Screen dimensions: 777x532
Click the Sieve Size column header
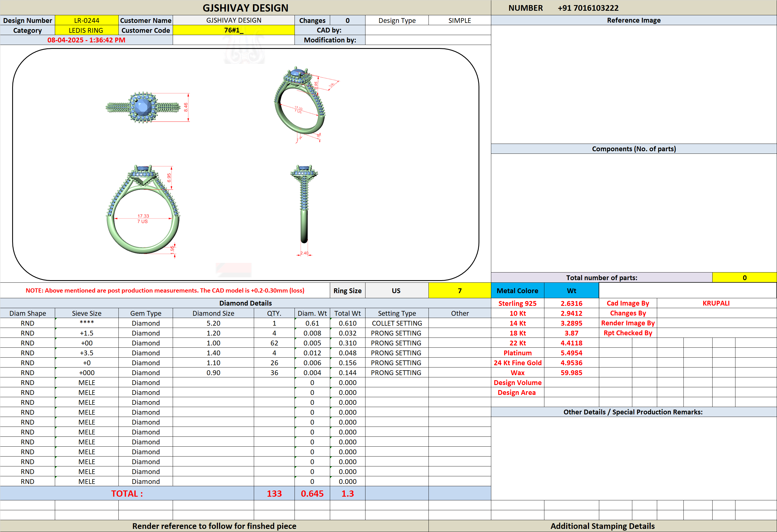(x=86, y=313)
